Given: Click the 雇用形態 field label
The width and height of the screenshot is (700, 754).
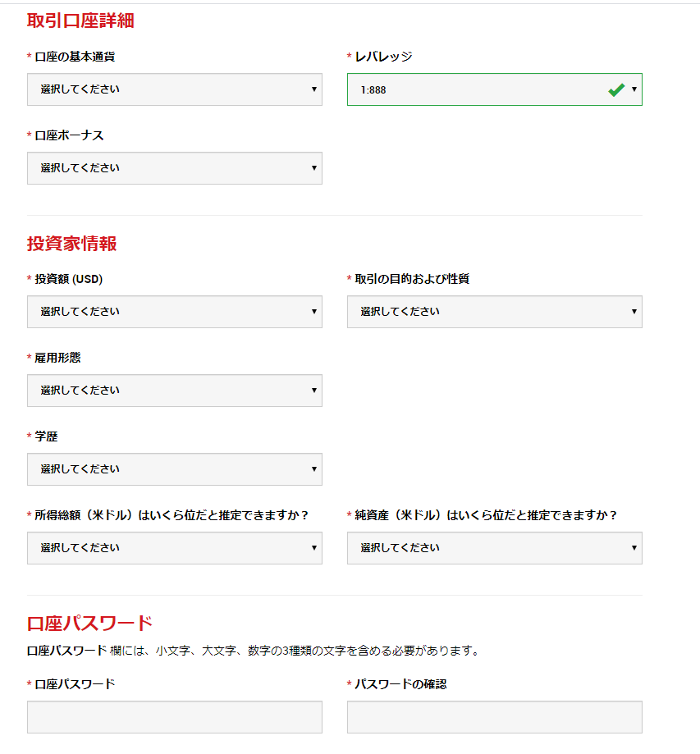Looking at the screenshot, I should [57, 358].
